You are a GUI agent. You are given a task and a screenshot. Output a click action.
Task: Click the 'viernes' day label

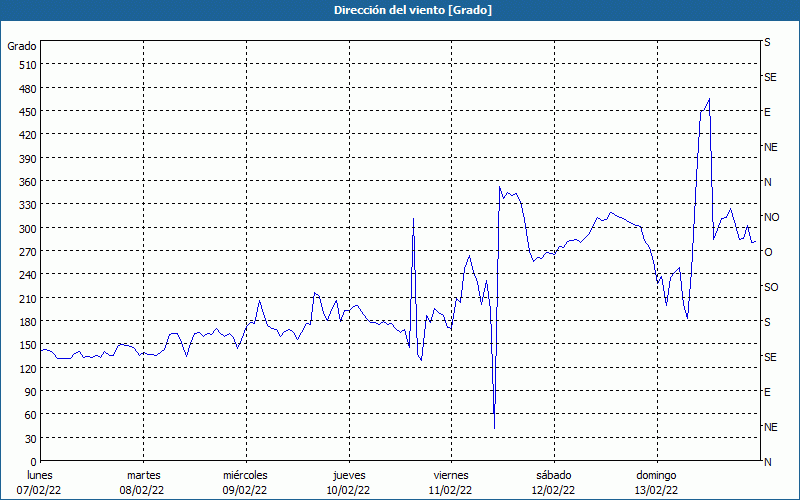tap(451, 476)
